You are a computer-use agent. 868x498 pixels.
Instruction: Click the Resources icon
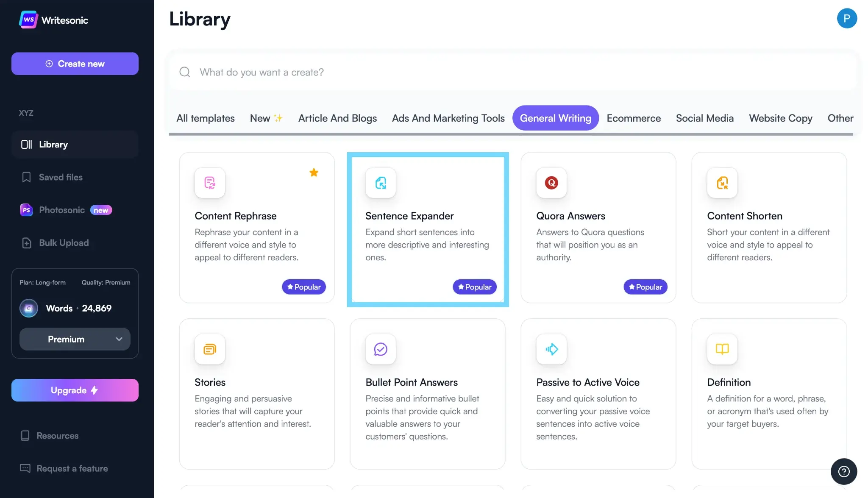[x=26, y=435]
